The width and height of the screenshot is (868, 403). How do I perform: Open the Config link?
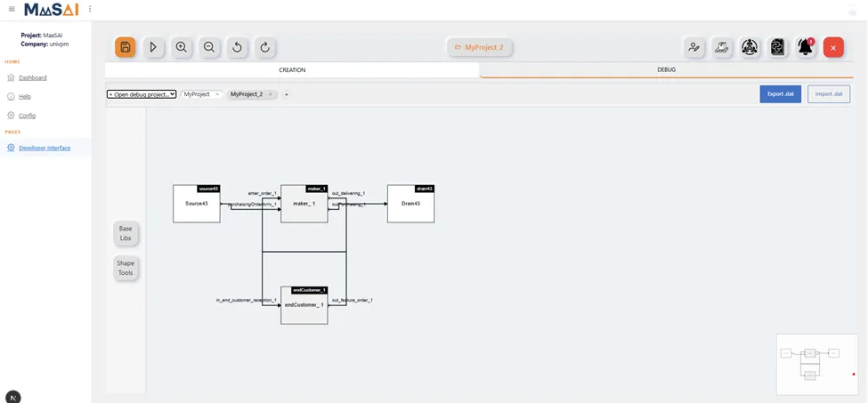[x=27, y=116]
